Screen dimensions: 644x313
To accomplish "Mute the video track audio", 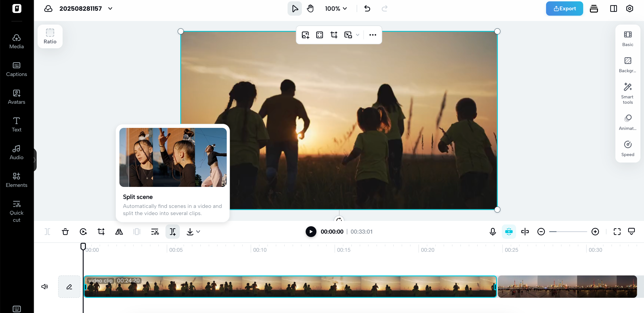I will [44, 286].
